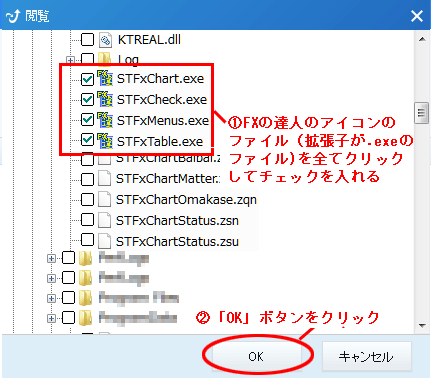
Task: Select the STFxChart.exe file name
Action: coord(160,79)
